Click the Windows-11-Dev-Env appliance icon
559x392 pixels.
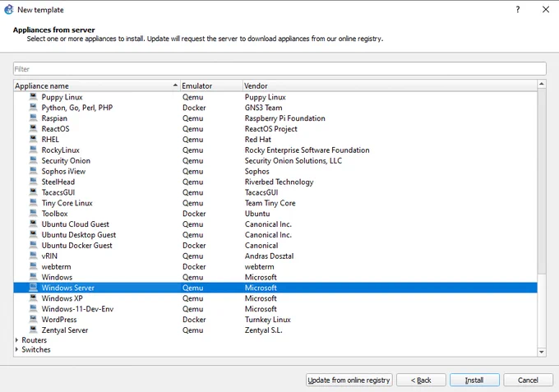[x=33, y=309]
